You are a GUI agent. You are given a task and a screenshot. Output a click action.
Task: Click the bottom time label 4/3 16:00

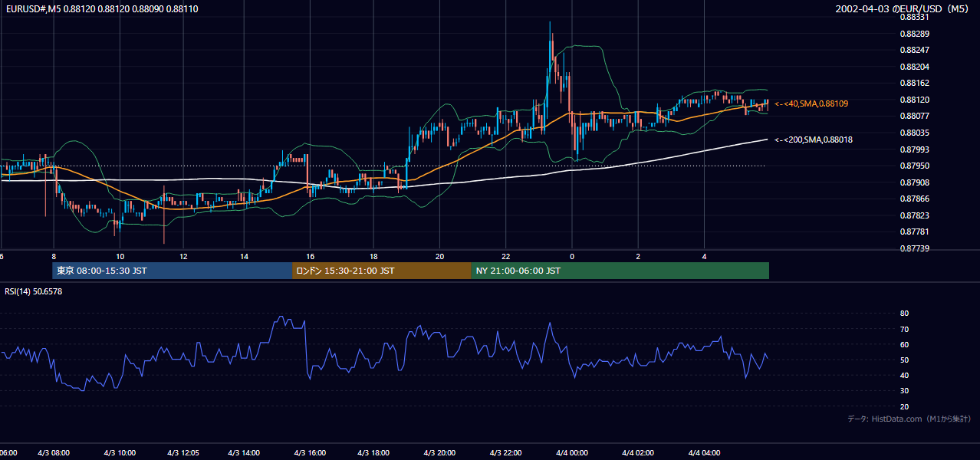pyautogui.click(x=311, y=453)
